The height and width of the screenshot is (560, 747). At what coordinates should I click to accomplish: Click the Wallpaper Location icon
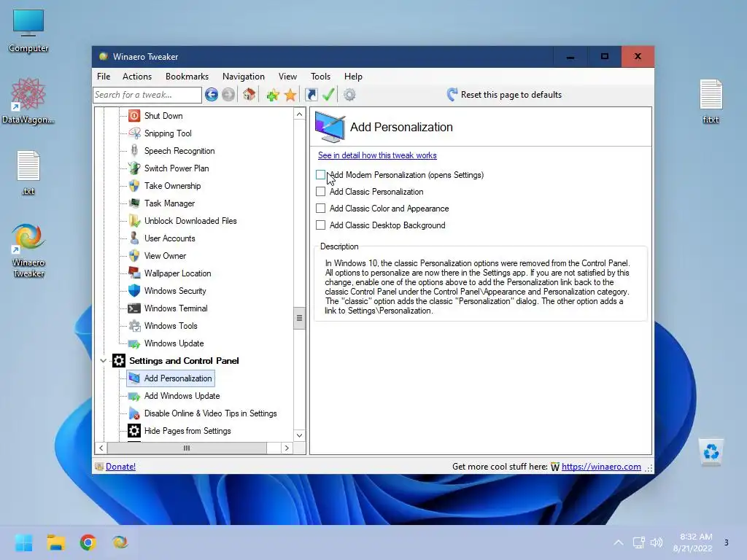134,273
